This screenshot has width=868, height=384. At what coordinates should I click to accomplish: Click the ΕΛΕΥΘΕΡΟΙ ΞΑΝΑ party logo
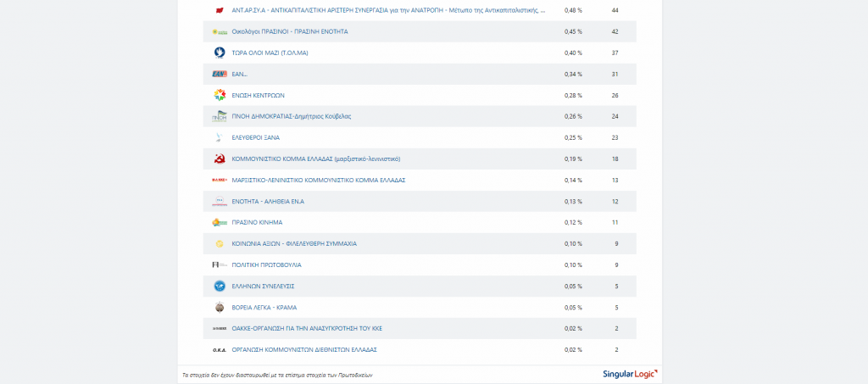coord(220,138)
